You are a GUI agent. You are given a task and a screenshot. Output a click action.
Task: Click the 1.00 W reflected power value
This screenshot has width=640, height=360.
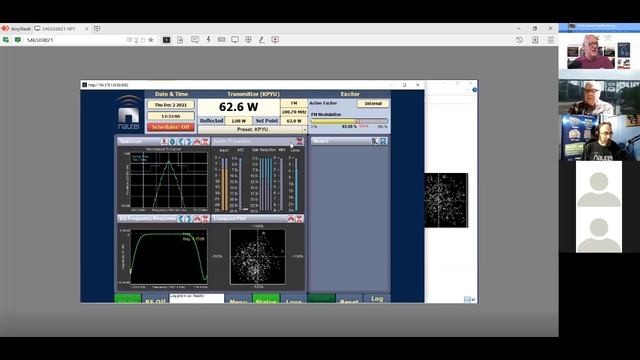[239, 121]
